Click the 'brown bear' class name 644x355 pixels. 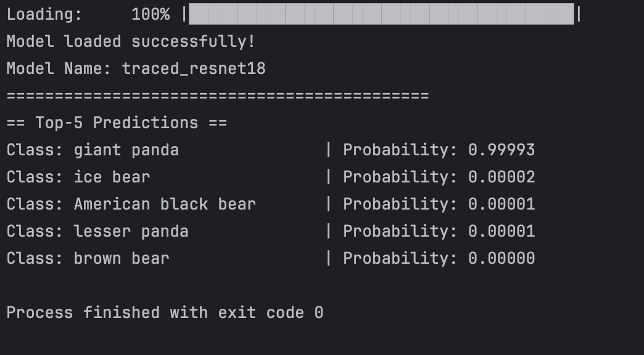[x=122, y=258]
